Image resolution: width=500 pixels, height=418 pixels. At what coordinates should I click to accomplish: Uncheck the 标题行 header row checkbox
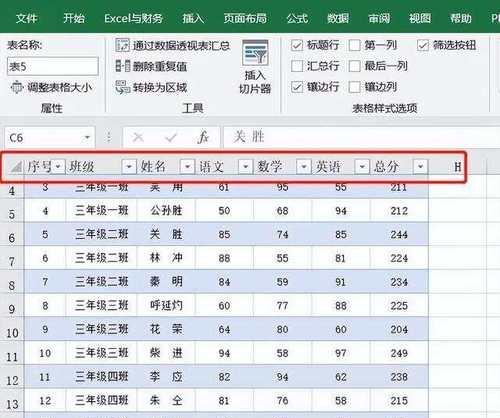tap(297, 45)
